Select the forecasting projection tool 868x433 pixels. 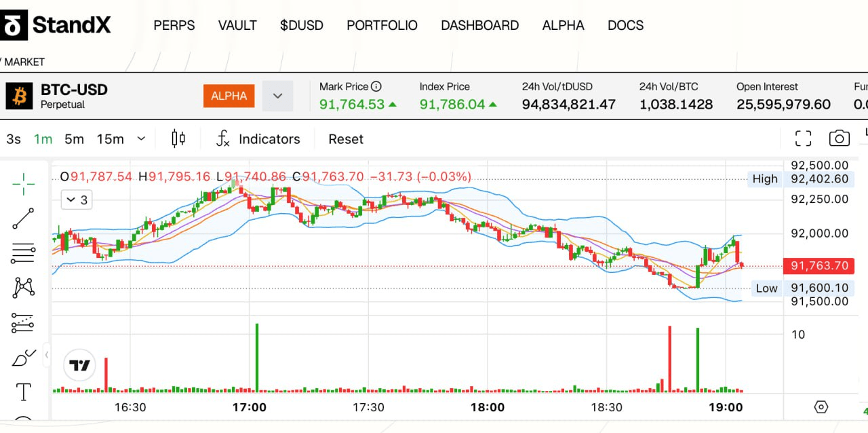coord(23,323)
